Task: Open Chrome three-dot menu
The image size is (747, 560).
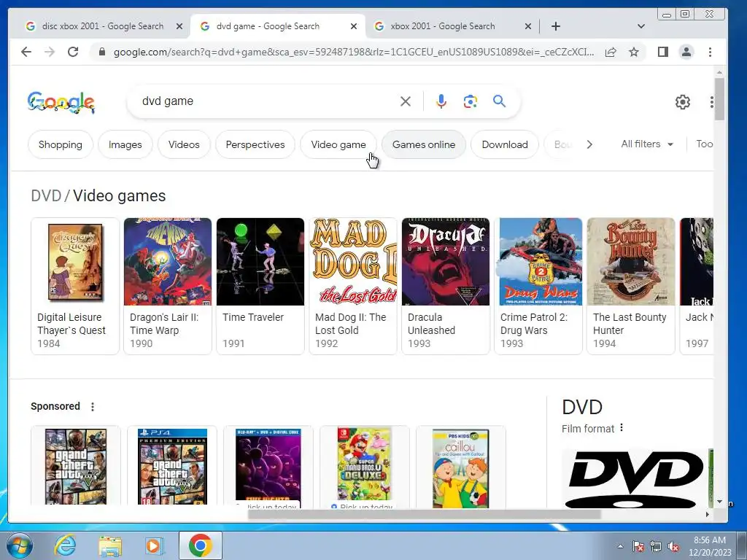Action: pyautogui.click(x=710, y=52)
